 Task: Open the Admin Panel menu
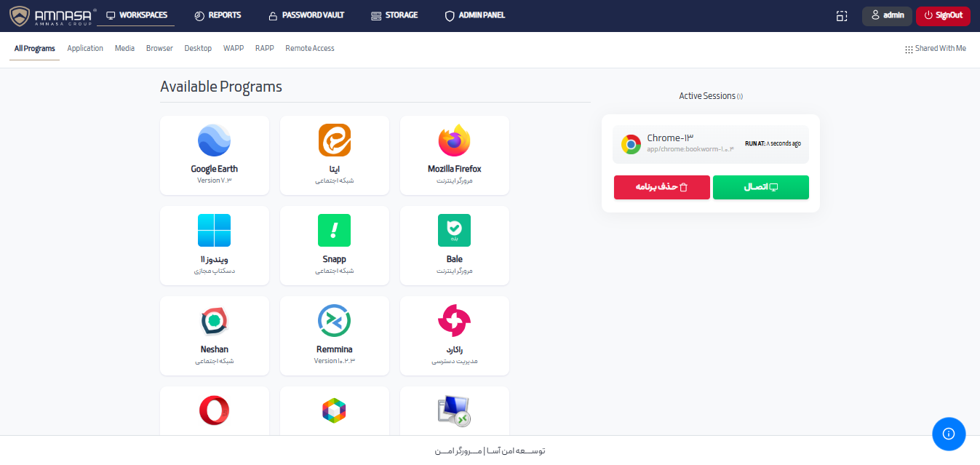click(475, 15)
